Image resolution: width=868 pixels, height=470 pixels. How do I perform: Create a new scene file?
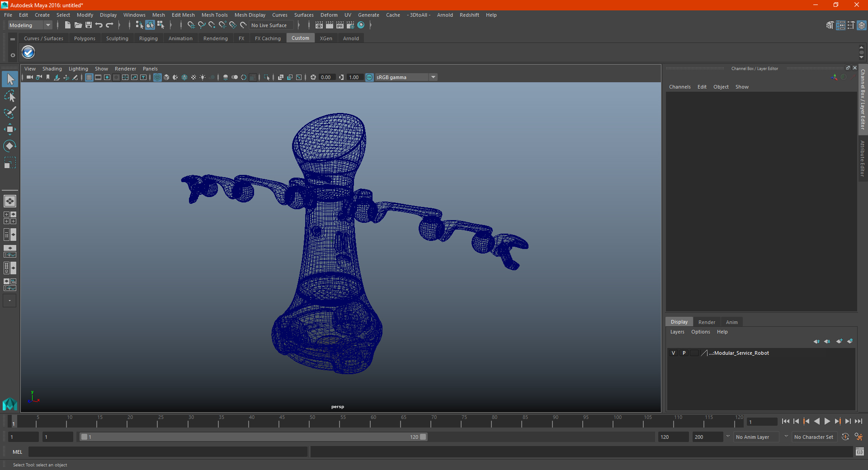click(67, 25)
